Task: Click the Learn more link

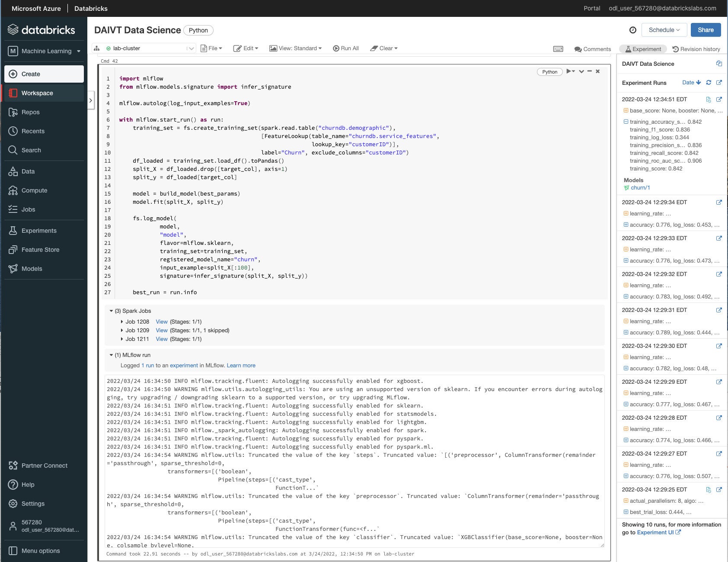Action: click(241, 366)
